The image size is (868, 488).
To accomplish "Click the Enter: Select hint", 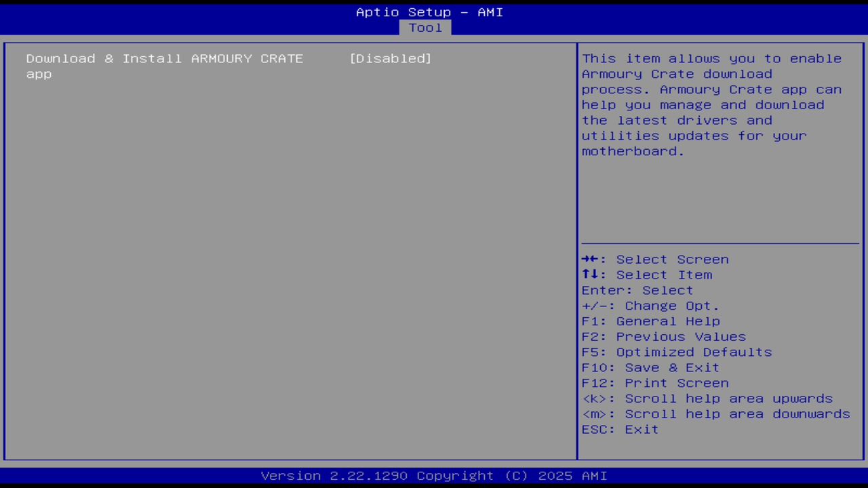I will [x=637, y=290].
